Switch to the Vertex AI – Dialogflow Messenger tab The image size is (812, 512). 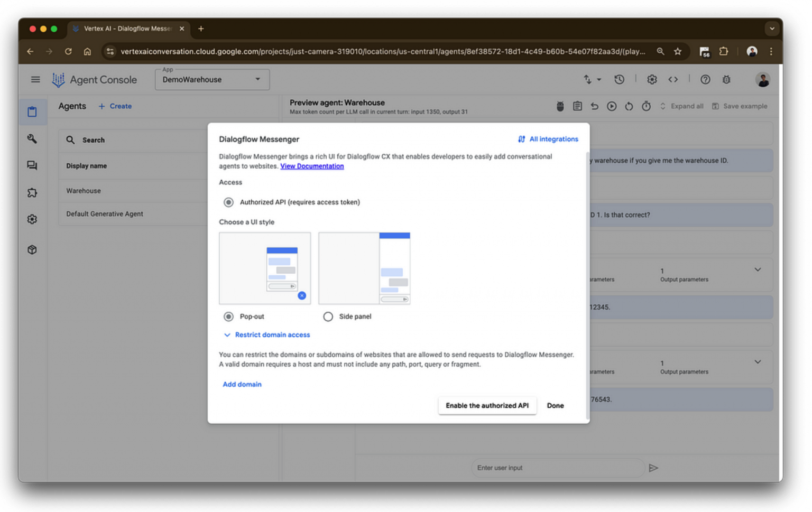pos(128,29)
